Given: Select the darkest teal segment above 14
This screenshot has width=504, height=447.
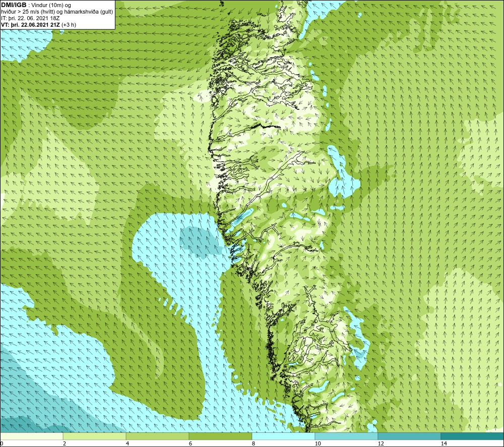Looking at the screenshot, I should tap(473, 436).
